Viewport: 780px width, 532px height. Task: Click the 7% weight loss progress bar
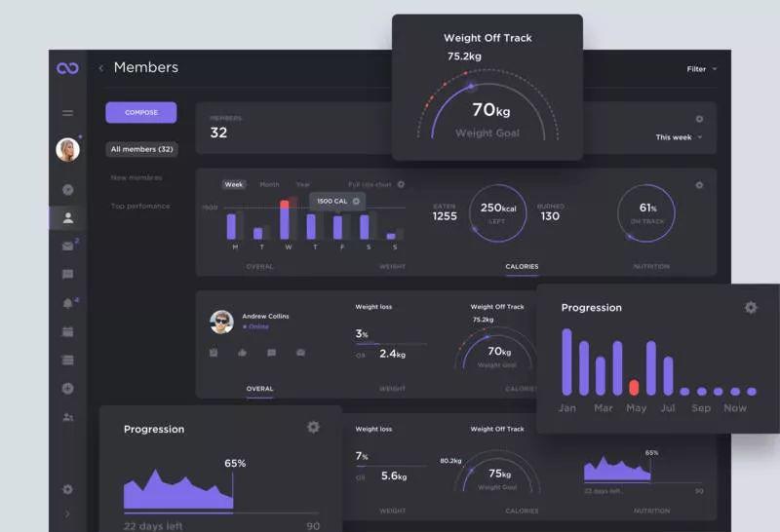392,466
